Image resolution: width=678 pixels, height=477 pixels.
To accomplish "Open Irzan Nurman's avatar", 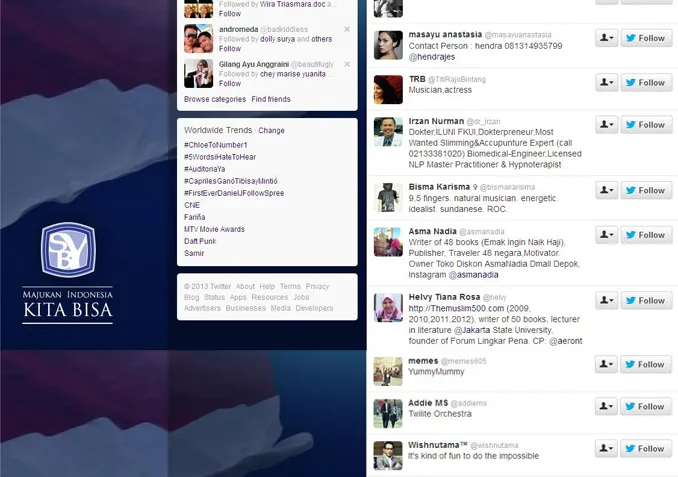I will pyautogui.click(x=388, y=131).
